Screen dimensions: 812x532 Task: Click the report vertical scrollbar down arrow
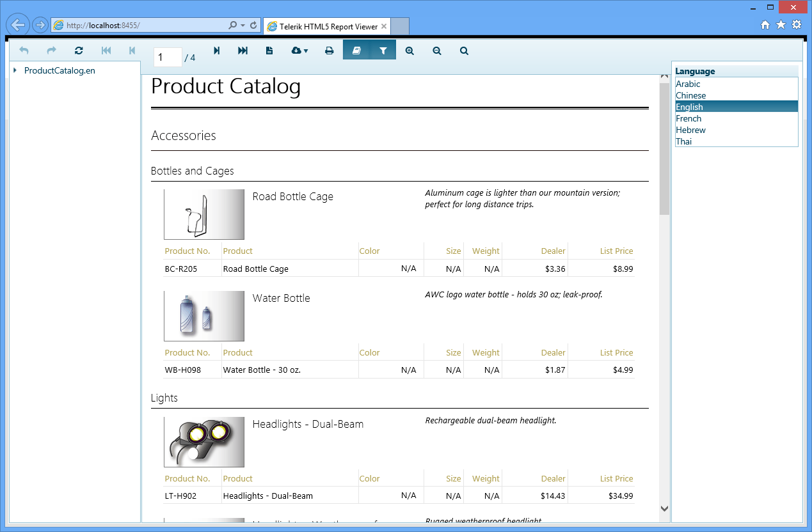(664, 508)
